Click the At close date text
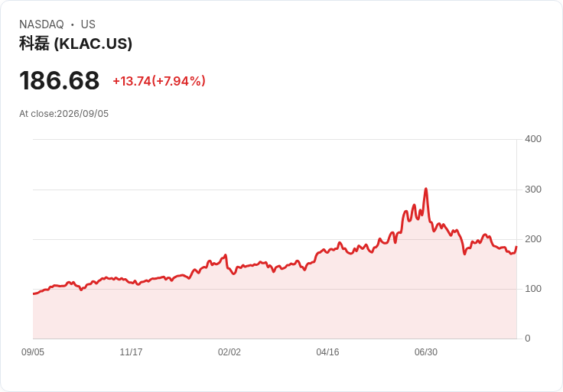The height and width of the screenshot is (392, 563). tap(64, 114)
